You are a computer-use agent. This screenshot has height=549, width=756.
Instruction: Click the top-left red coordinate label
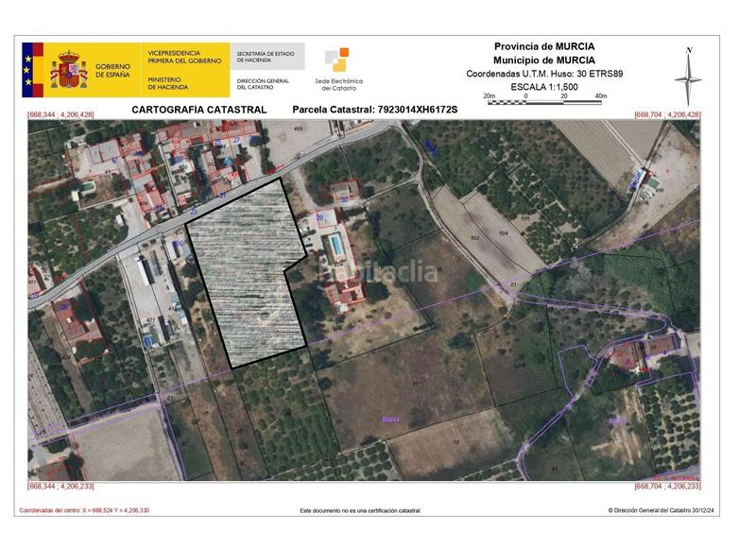pyautogui.click(x=61, y=114)
